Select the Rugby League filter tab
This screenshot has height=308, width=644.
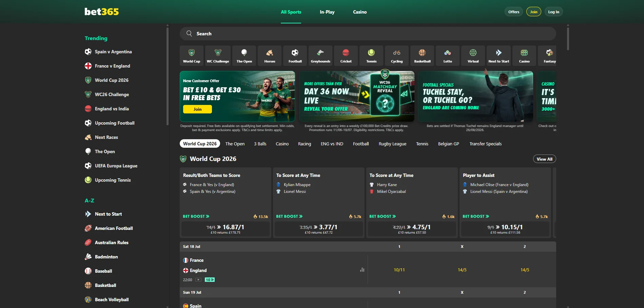pyautogui.click(x=392, y=144)
